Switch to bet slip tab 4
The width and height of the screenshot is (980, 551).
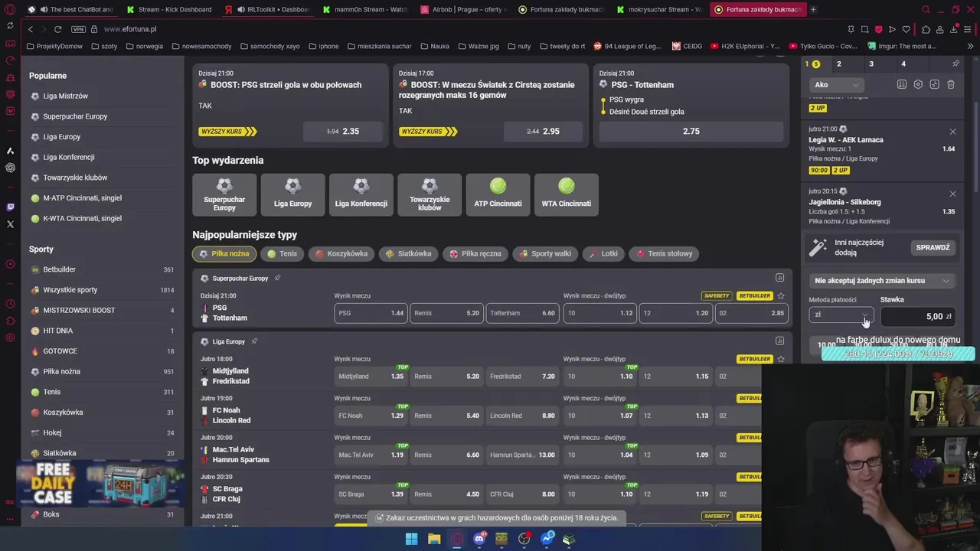(903, 64)
